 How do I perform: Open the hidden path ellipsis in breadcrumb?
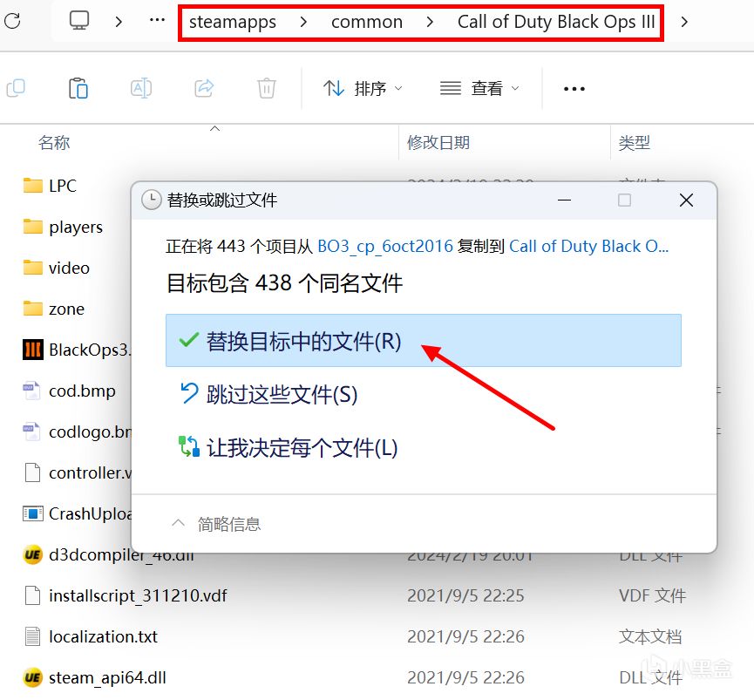tap(157, 20)
